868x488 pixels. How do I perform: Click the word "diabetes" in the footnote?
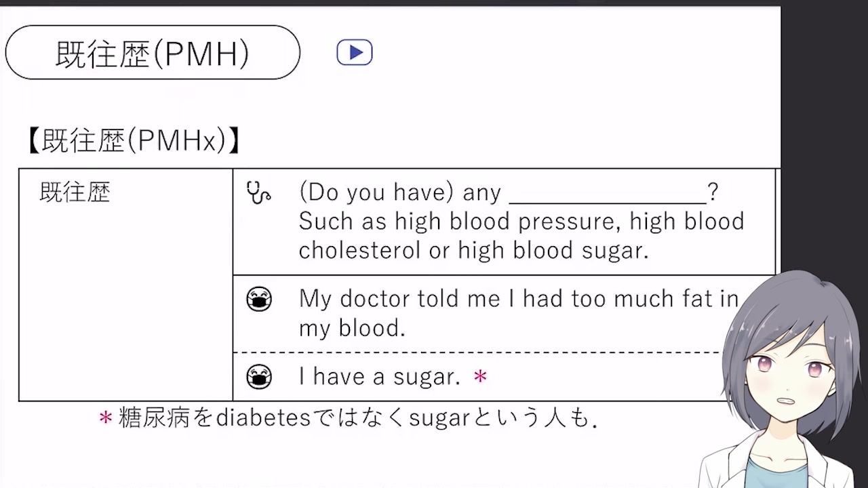click(x=263, y=418)
